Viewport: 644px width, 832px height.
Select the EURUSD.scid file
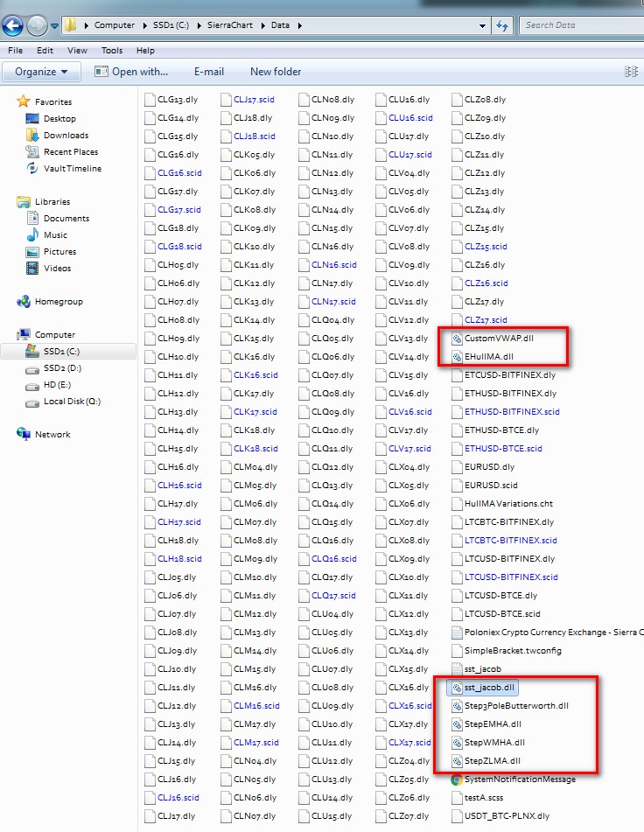pos(484,485)
